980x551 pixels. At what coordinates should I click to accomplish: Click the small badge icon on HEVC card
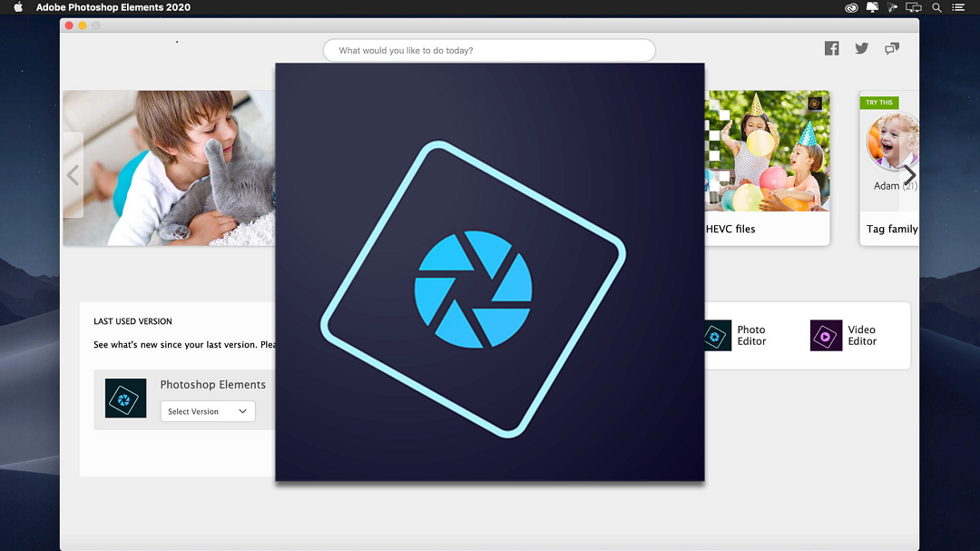[x=815, y=103]
